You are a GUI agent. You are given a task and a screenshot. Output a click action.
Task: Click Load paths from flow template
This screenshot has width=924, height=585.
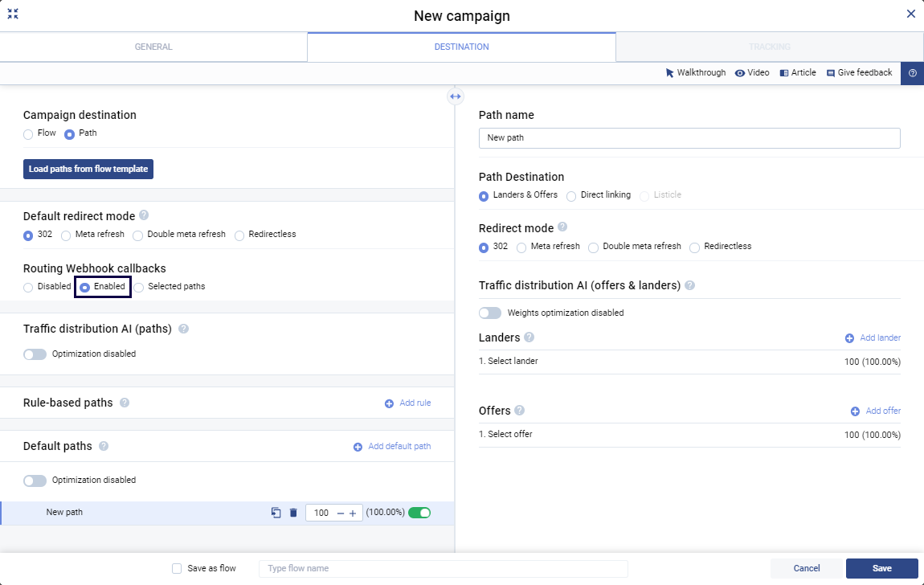click(88, 169)
